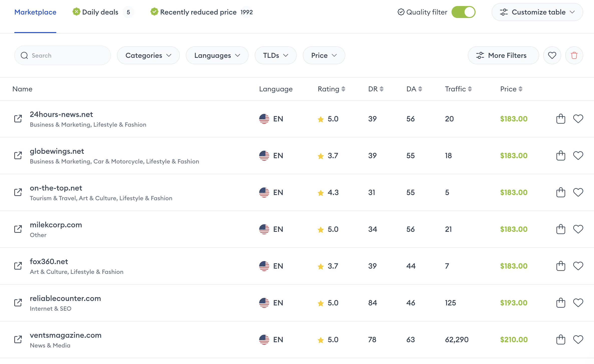Disable the Quality filter toggle
This screenshot has height=364, width=594.
[x=464, y=12]
